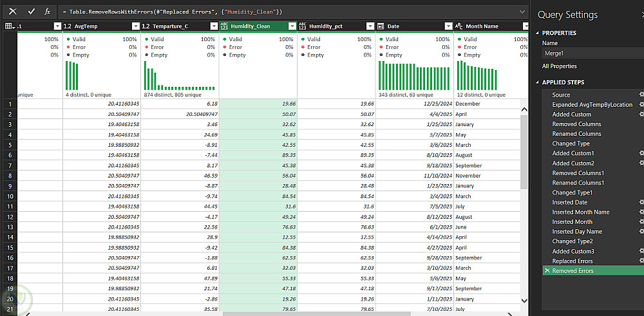Open the All Properties link

pos(559,66)
